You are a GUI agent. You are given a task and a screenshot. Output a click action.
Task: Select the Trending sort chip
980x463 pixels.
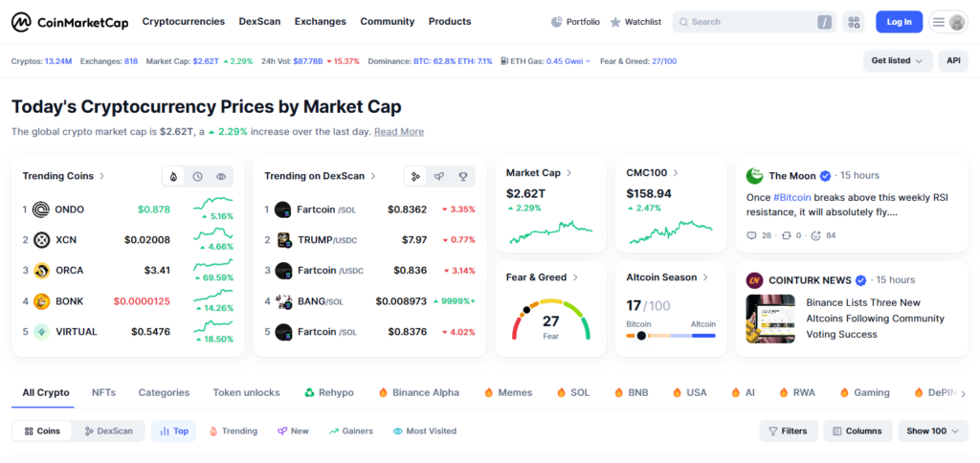coord(234,431)
